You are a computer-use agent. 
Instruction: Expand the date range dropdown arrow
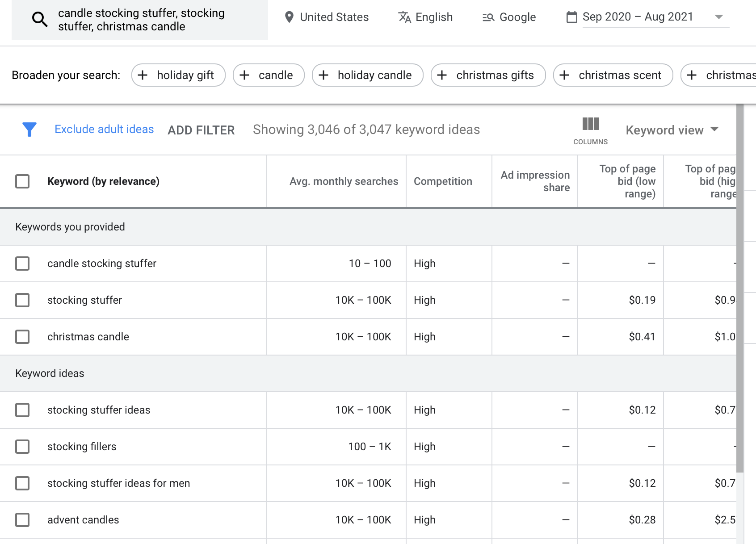click(x=718, y=17)
